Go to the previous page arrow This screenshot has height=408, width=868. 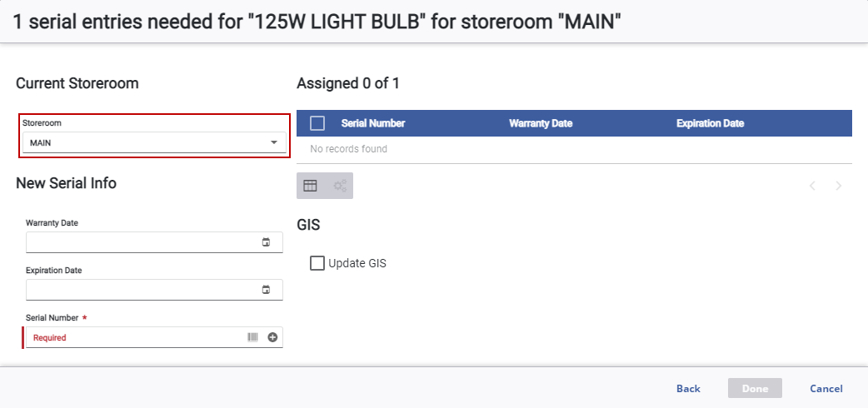coord(812,186)
